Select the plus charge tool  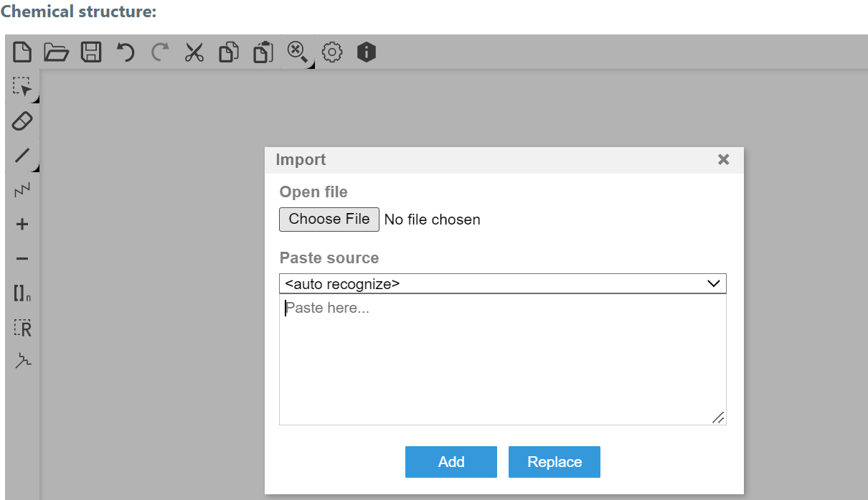tap(22, 225)
